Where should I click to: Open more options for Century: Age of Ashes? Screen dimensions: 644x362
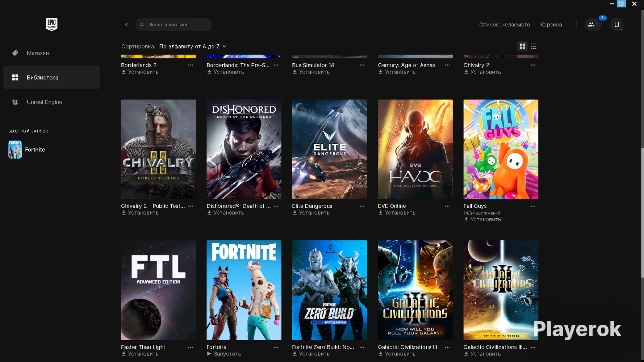coord(447,65)
